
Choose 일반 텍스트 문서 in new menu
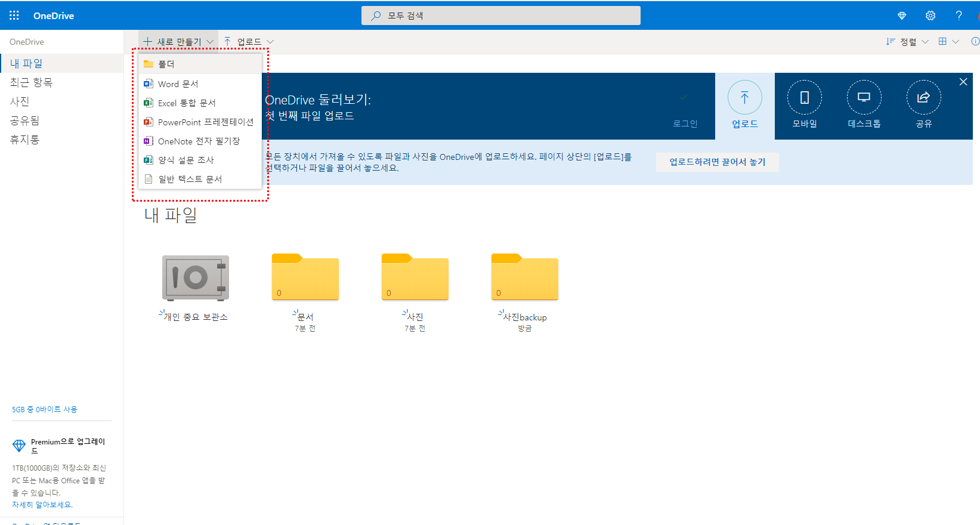[200, 180]
